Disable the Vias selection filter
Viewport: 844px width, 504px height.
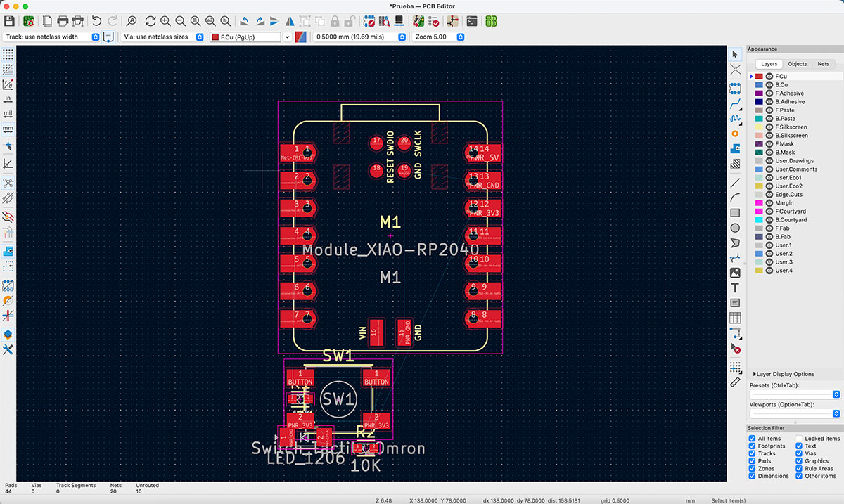pyautogui.click(x=798, y=453)
